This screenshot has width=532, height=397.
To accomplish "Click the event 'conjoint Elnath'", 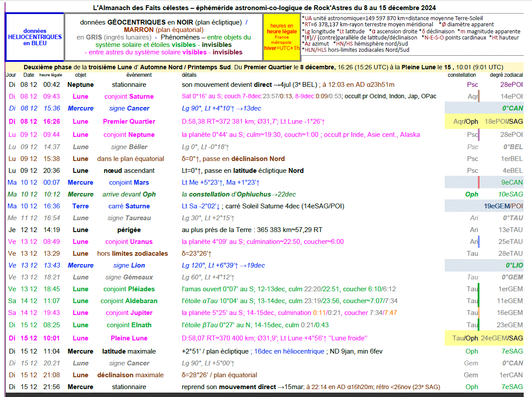I will (x=129, y=325).
